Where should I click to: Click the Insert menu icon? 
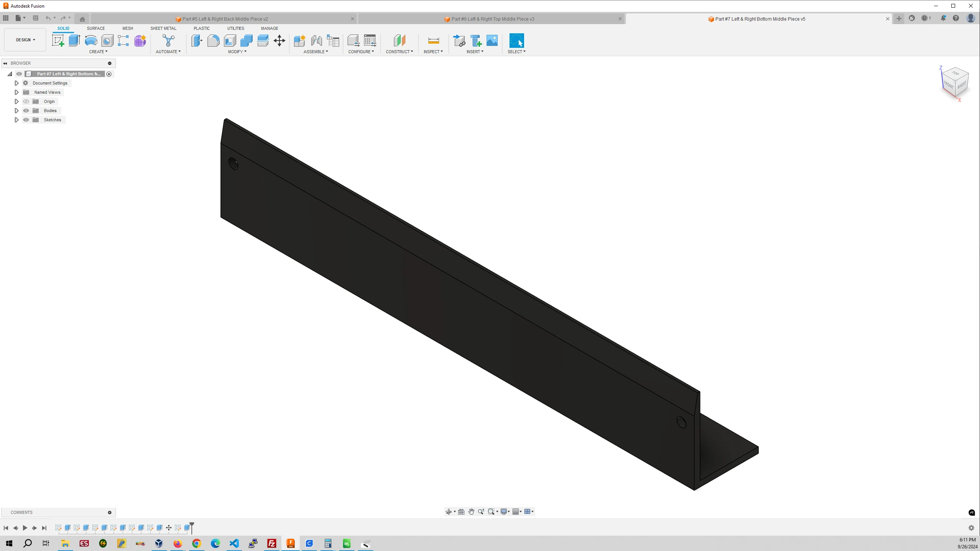click(x=475, y=52)
